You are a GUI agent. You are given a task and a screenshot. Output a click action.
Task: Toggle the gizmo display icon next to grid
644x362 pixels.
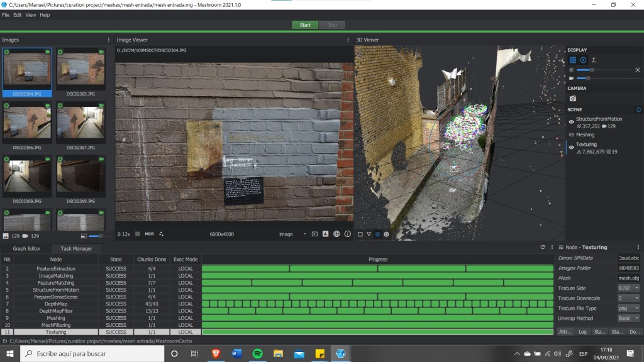pyautogui.click(x=583, y=60)
